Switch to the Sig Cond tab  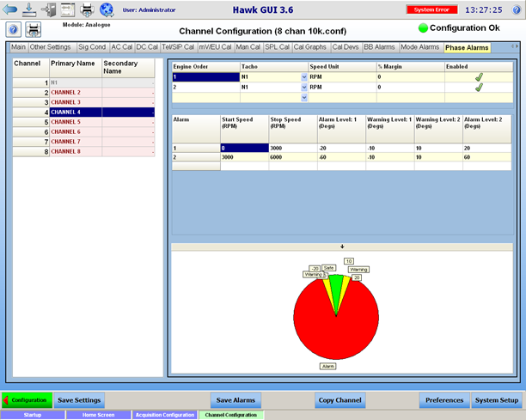(x=92, y=47)
